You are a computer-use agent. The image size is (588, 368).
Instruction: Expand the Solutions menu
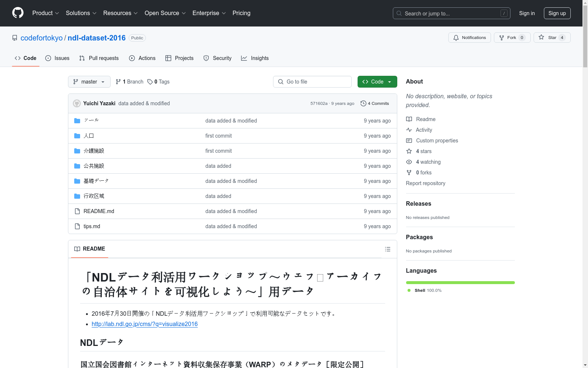click(81, 13)
